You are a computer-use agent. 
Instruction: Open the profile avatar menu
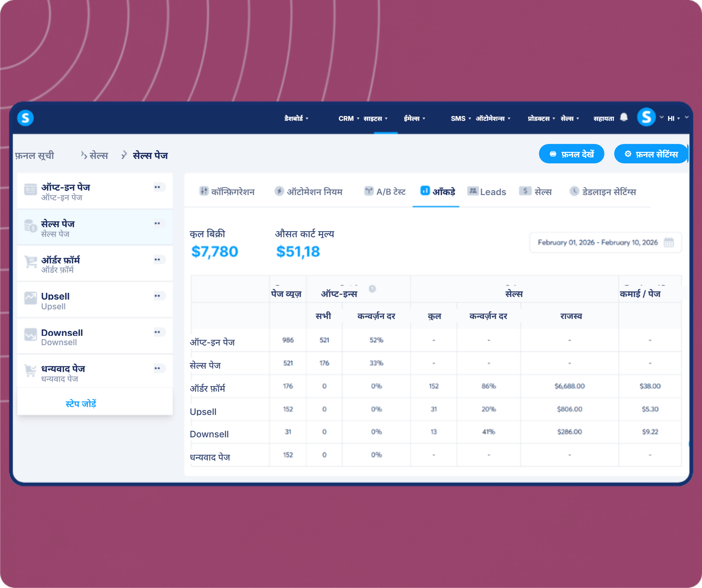point(646,117)
